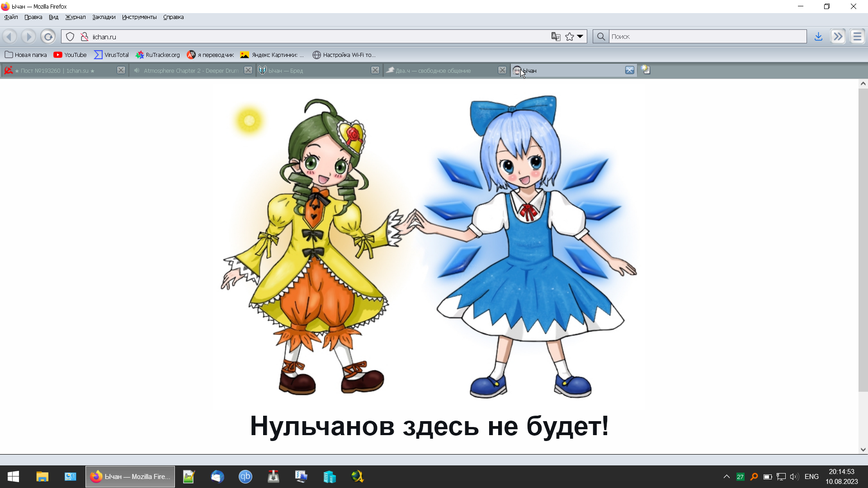The height and width of the screenshot is (488, 868).
Task: Click the vertical scrollbar thumb
Action: tap(863, 239)
